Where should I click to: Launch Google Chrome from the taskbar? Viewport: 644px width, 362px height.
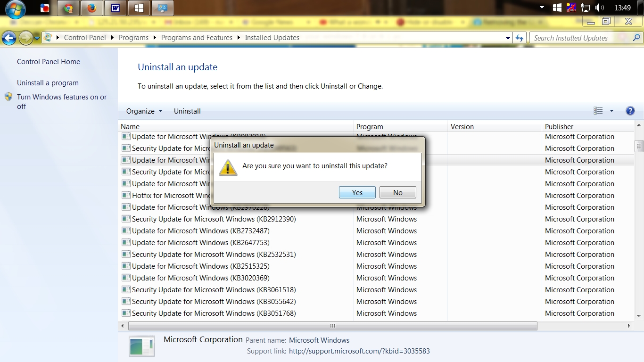point(68,8)
